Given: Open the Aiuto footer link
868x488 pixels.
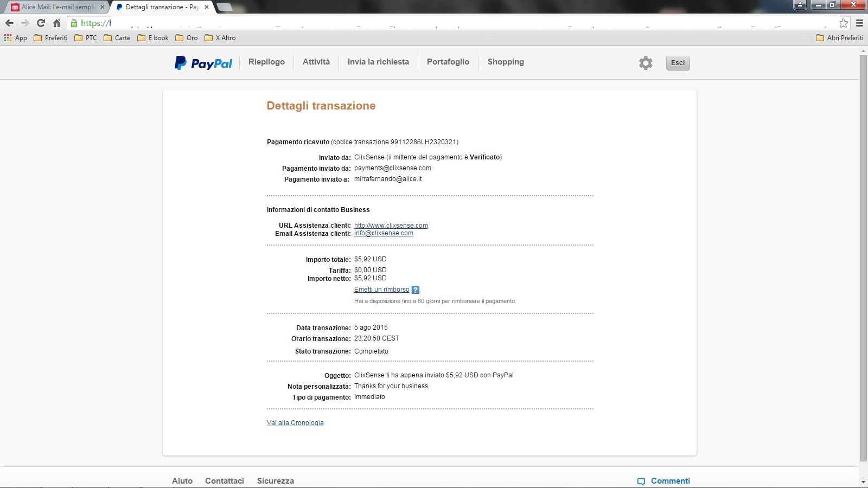Looking at the screenshot, I should coord(182,481).
